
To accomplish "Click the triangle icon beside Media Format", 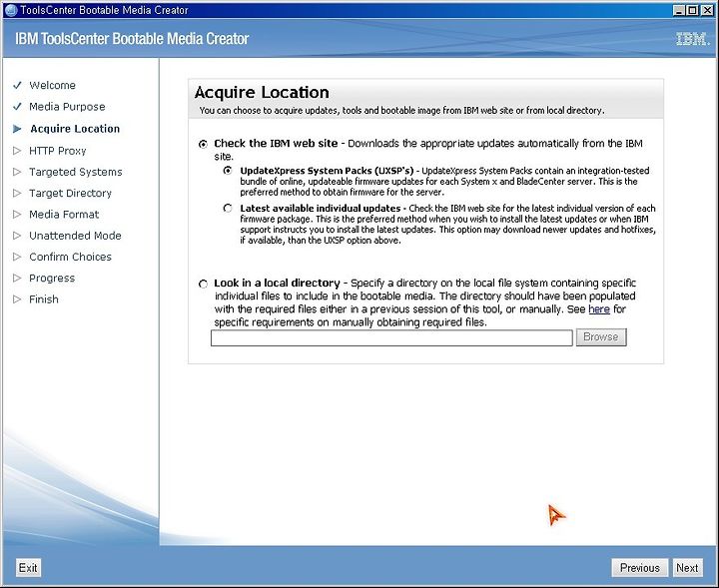I will click(17, 214).
